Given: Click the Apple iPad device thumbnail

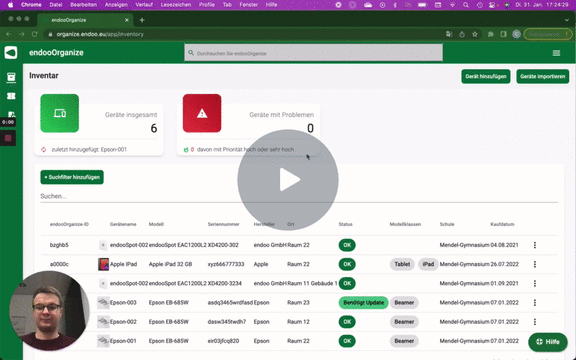Looking at the screenshot, I should (103, 264).
